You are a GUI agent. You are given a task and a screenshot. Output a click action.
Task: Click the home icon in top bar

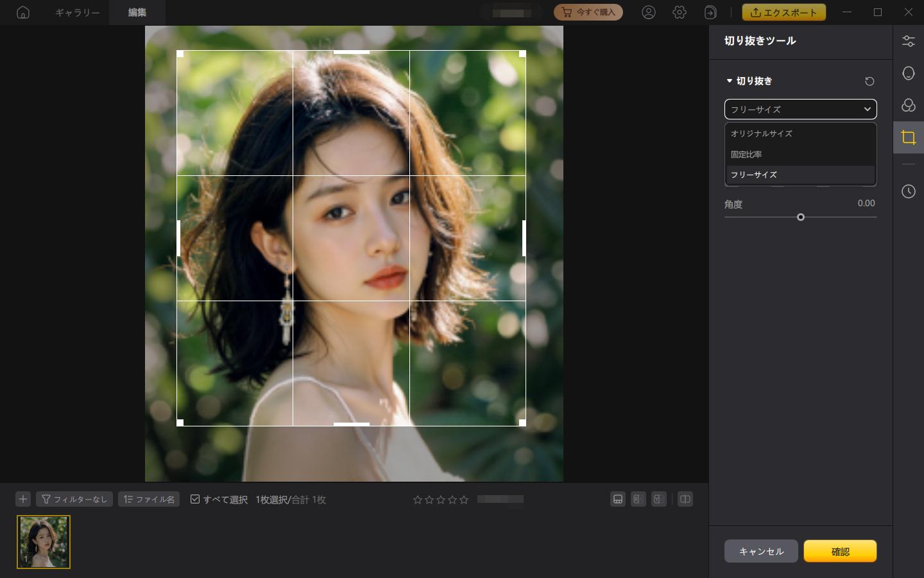[x=23, y=12]
